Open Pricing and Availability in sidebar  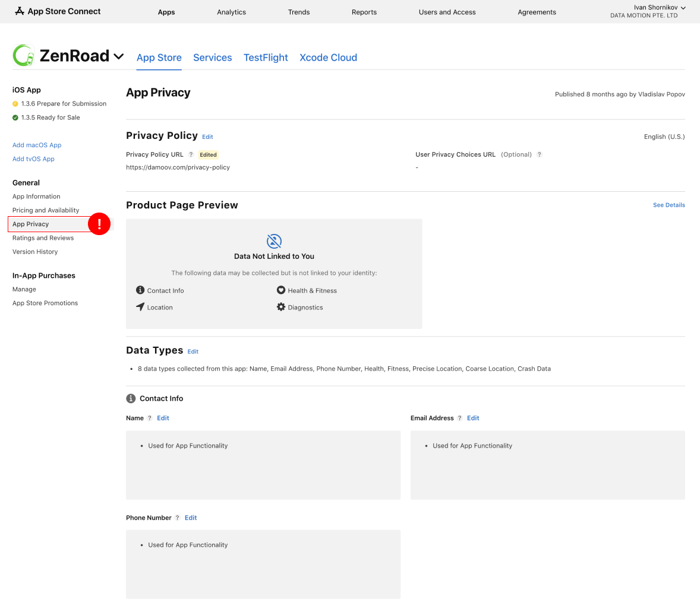coord(46,211)
